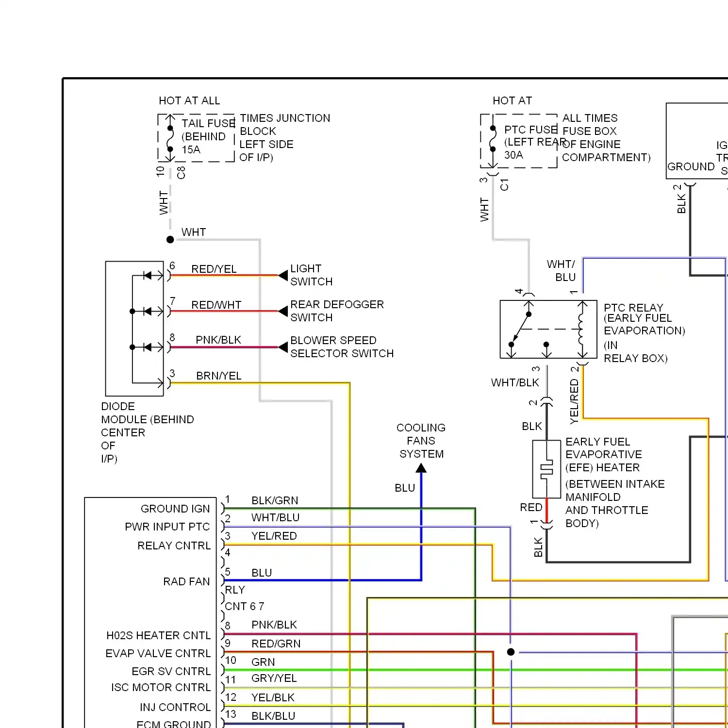Click the PTC FUSE label
Screen dimensions: 728x728
coord(531,130)
